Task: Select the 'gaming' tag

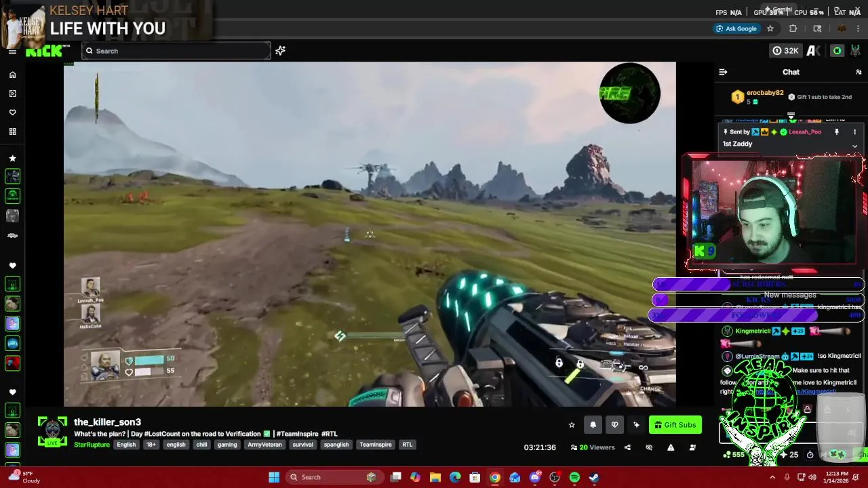Action: tap(227, 445)
